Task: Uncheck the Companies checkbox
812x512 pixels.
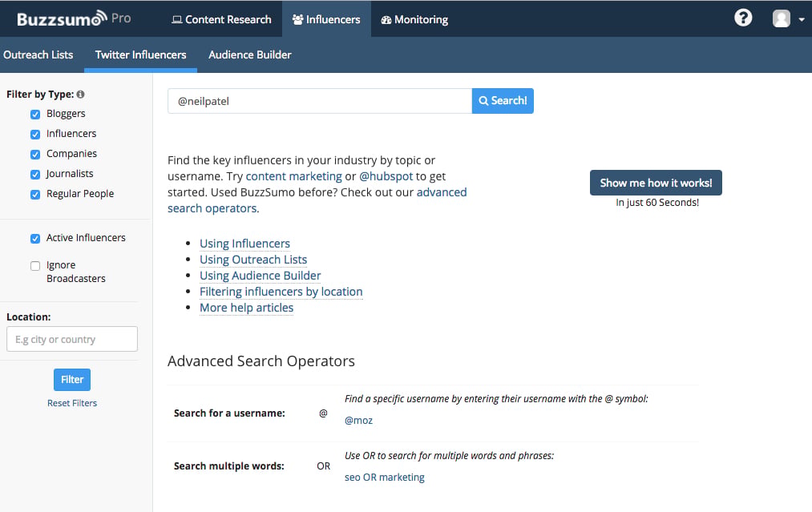Action: (35, 155)
